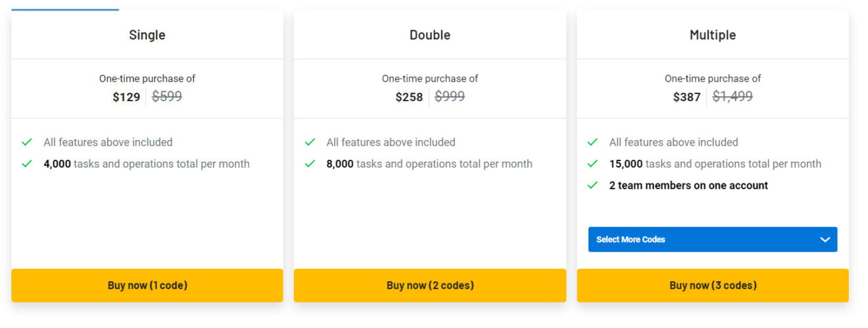The height and width of the screenshot is (328, 868).
Task: Click checkmark beside 8,000 tasks feature
Action: [310, 164]
